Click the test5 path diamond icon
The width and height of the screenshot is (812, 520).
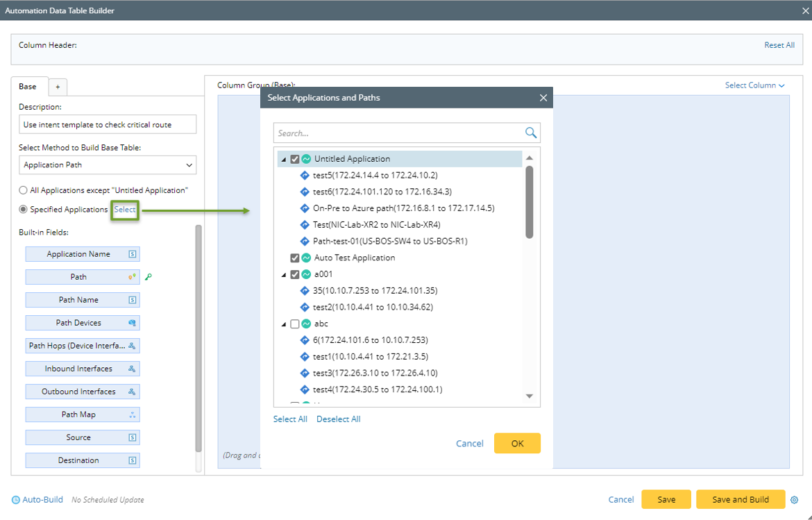pos(305,175)
